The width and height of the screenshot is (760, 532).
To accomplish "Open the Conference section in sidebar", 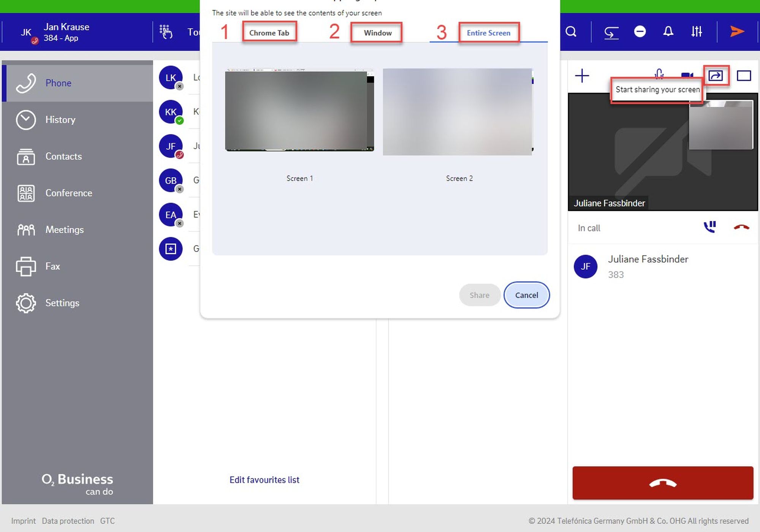I will pyautogui.click(x=68, y=193).
